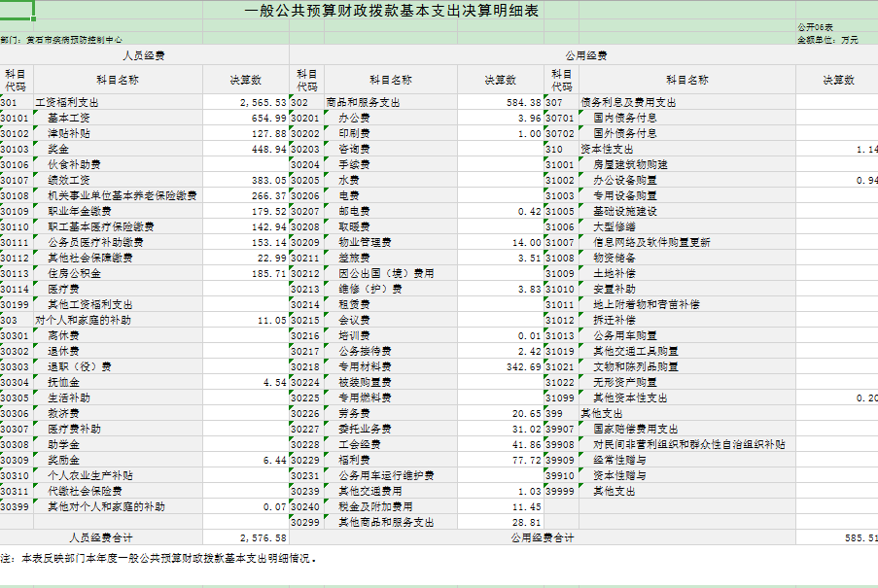
Task: Select the title cell 一般公共预算财政拨款基本支出决算明细表
Action: [x=392, y=11]
